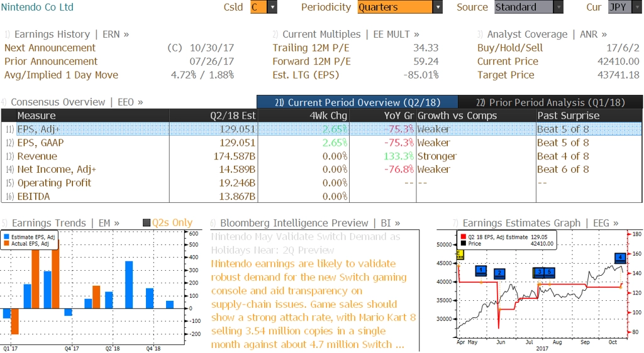Click Avg/Implied 1 Day Move value

(203, 75)
